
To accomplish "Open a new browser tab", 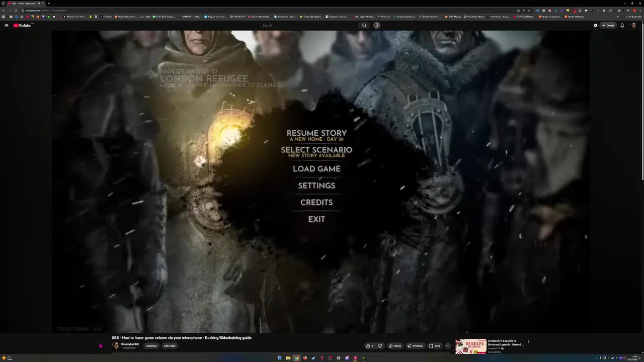I will [x=49, y=4].
